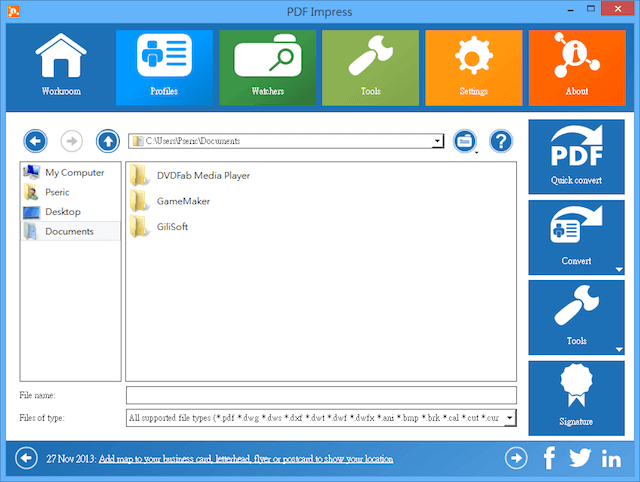Click the File name input field

pos(321,395)
